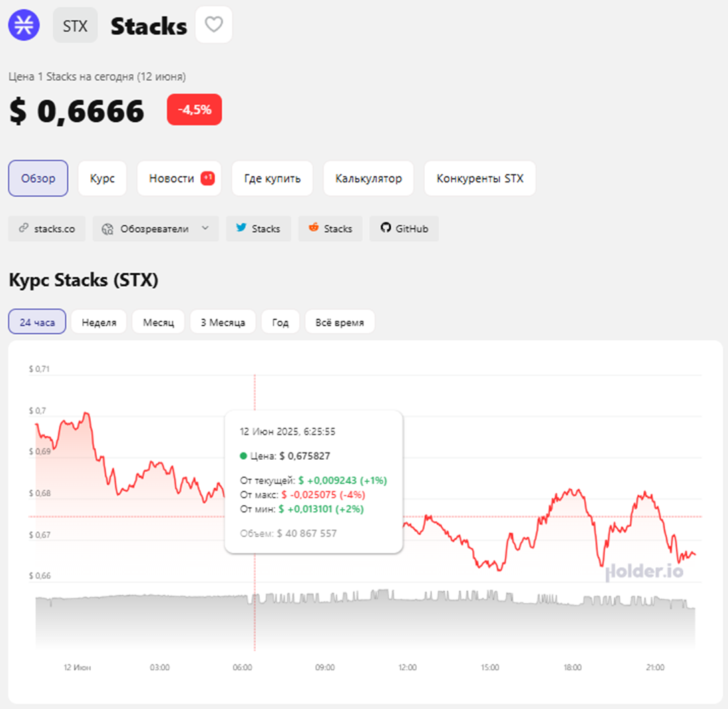Open the Обзор tab
Viewport: 728px width, 709px height.
point(38,178)
